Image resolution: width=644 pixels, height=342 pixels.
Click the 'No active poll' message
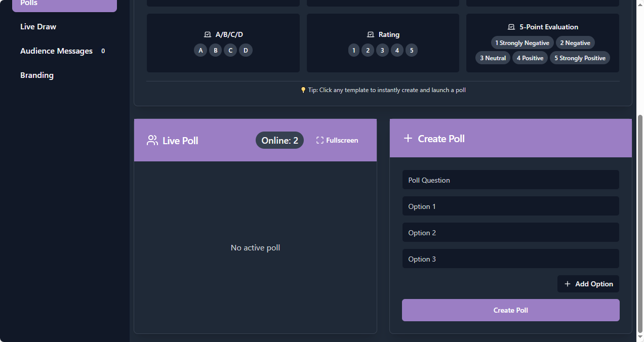click(x=255, y=248)
